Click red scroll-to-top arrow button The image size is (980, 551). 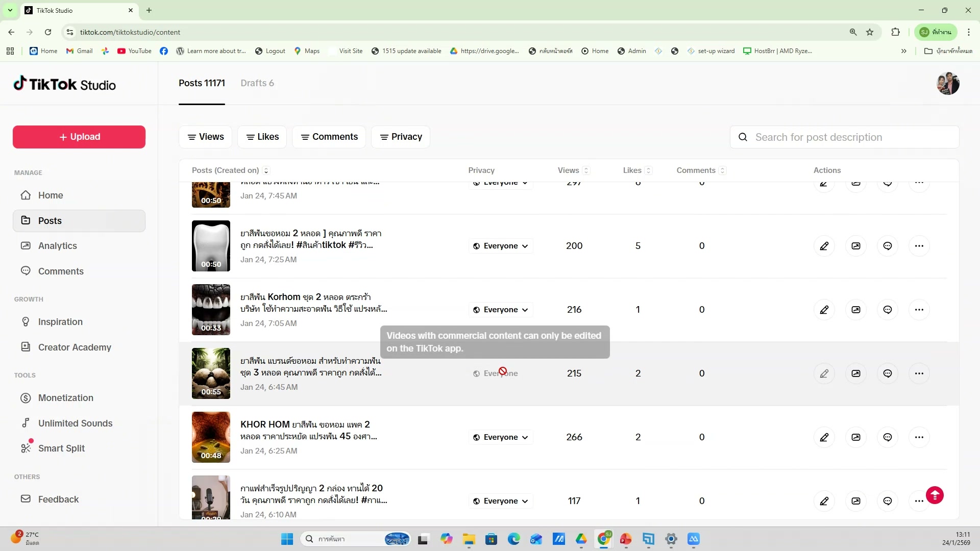point(935,495)
